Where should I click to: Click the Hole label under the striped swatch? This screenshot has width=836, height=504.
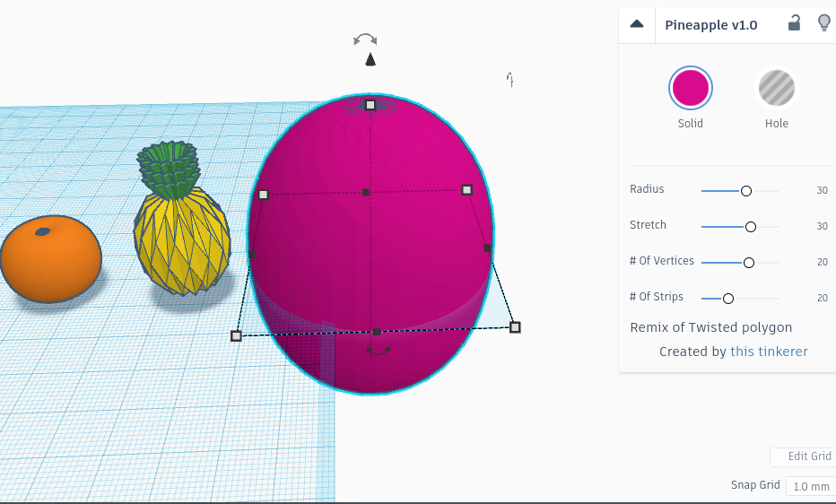776,124
